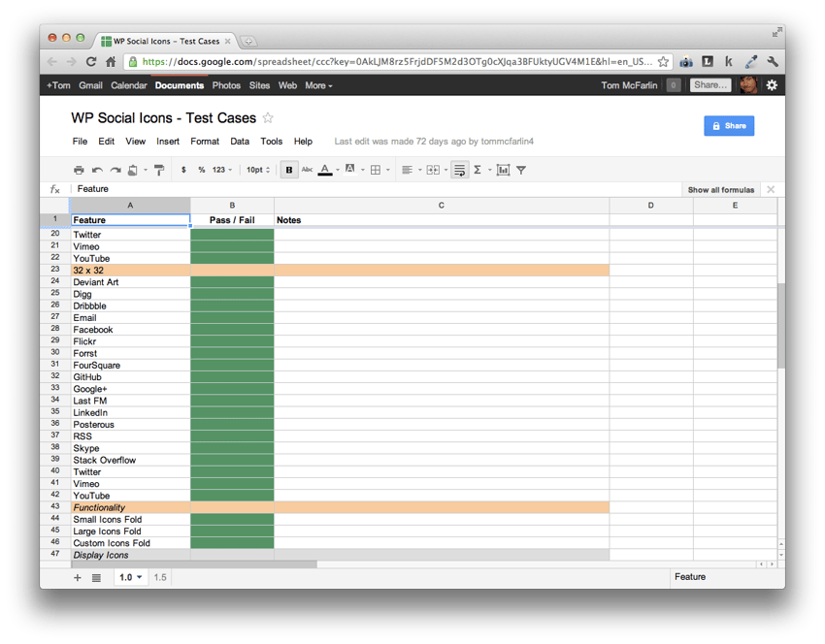Image resolution: width=825 pixels, height=644 pixels.
Task: Open the Format menu
Action: [205, 142]
